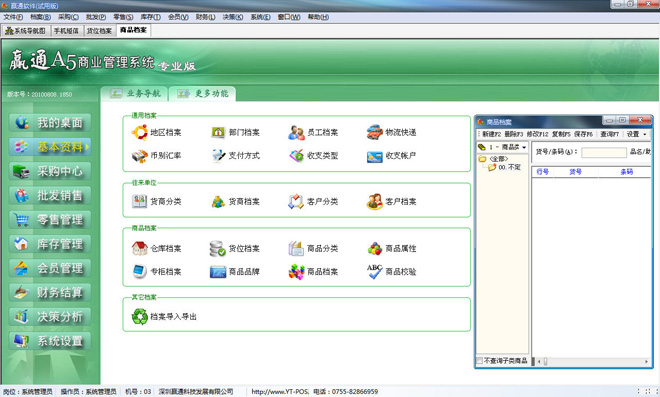660x397 pixels.
Task: Open the 采购中心 sidebar button
Action: click(50, 171)
